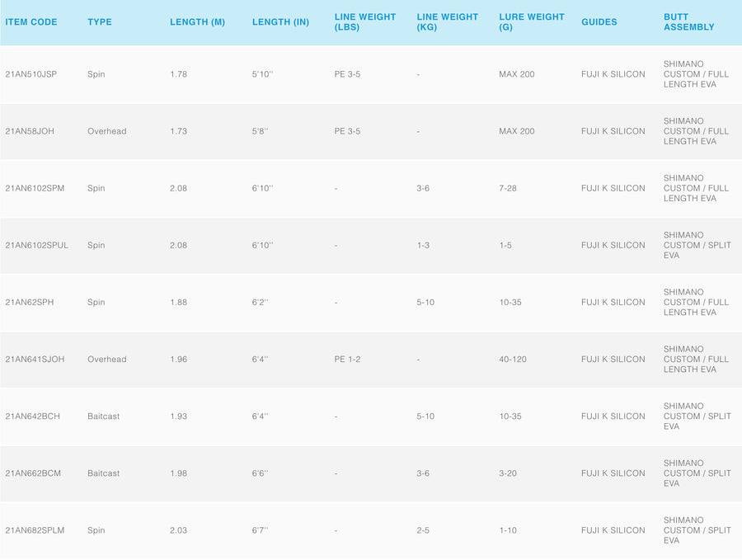Click item code 21AN662BCM
742x560 pixels.
[33, 473]
